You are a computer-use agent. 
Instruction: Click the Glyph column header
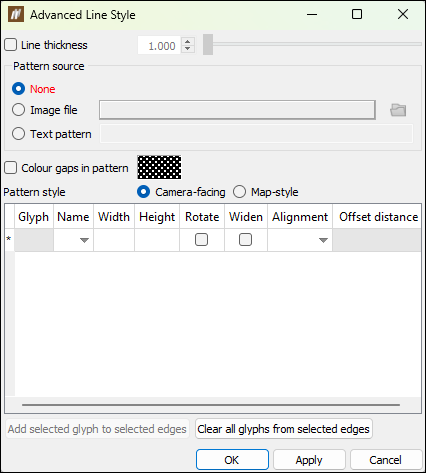pyautogui.click(x=33, y=217)
